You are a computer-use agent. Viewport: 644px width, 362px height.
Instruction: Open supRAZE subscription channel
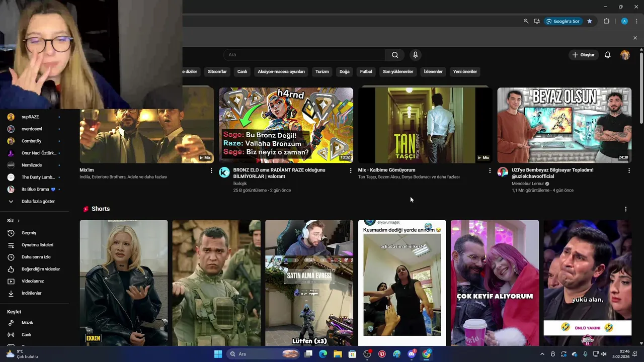coord(34,117)
